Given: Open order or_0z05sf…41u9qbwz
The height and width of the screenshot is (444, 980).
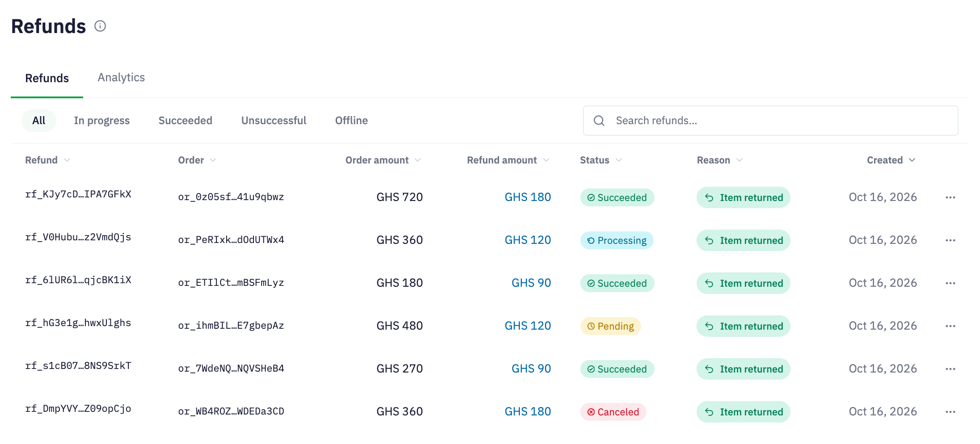Looking at the screenshot, I should pos(231,197).
